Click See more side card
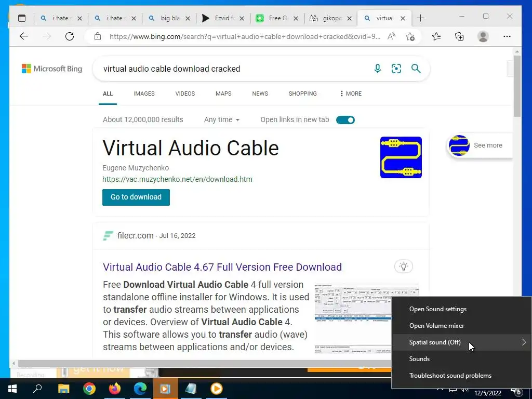 (x=480, y=145)
